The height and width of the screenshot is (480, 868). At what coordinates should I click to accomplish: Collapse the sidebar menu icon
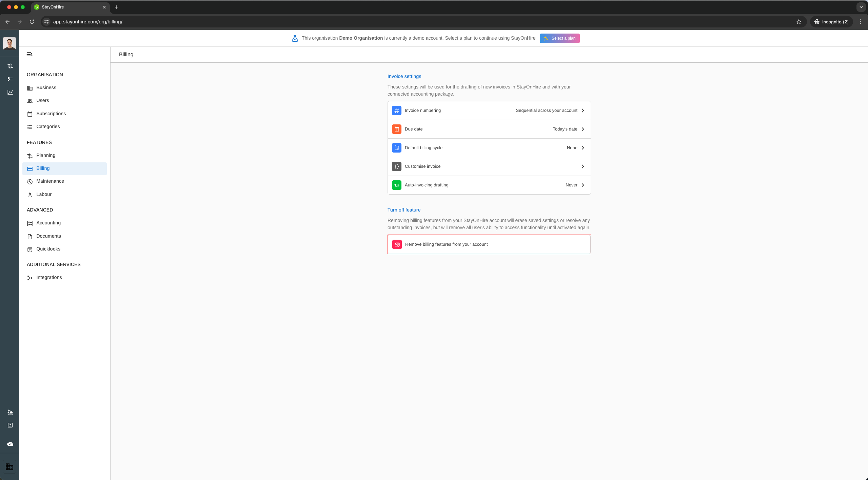(29, 54)
